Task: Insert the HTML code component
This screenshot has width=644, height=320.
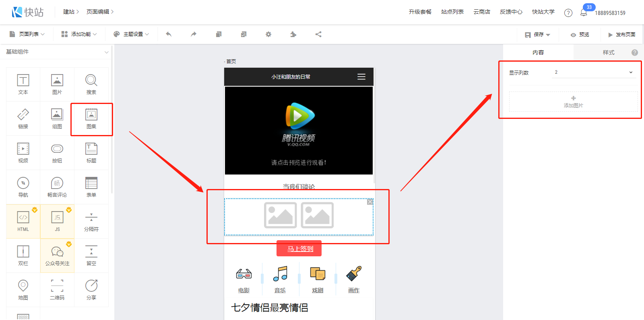Action: [x=23, y=221]
